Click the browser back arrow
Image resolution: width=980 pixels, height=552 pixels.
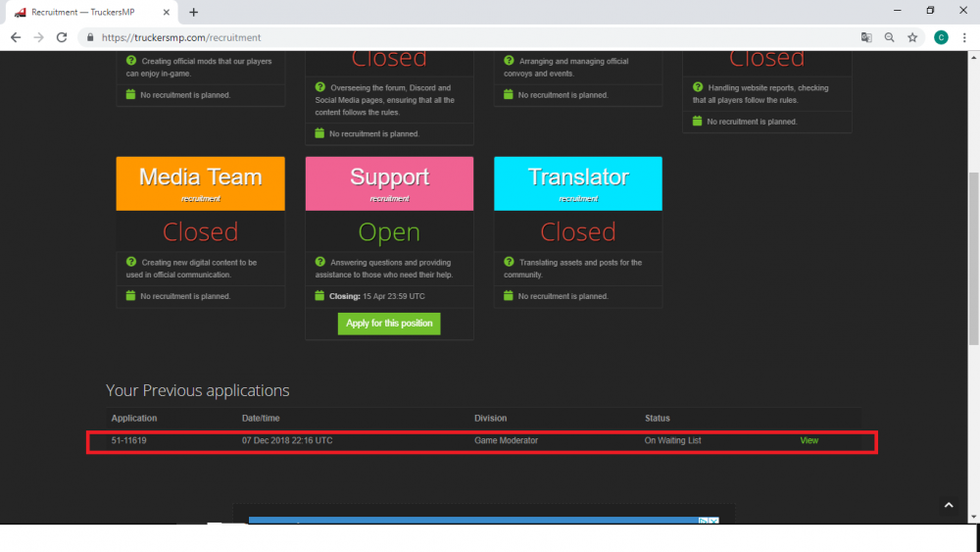click(x=16, y=37)
